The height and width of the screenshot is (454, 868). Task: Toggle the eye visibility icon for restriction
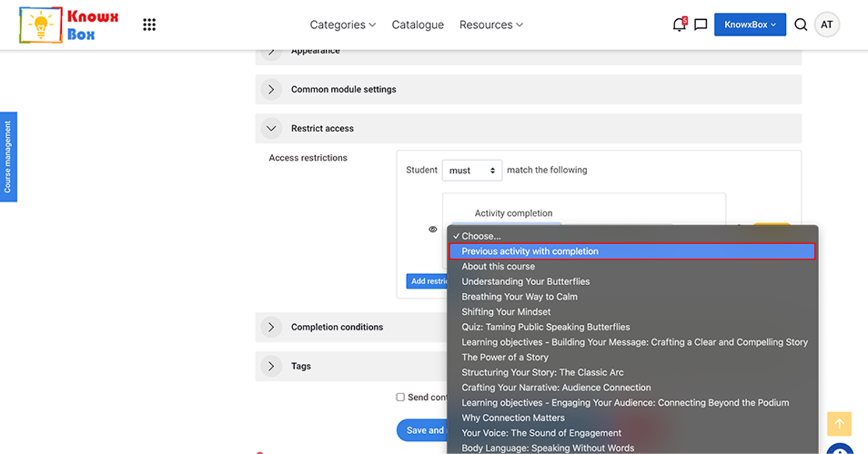433,229
